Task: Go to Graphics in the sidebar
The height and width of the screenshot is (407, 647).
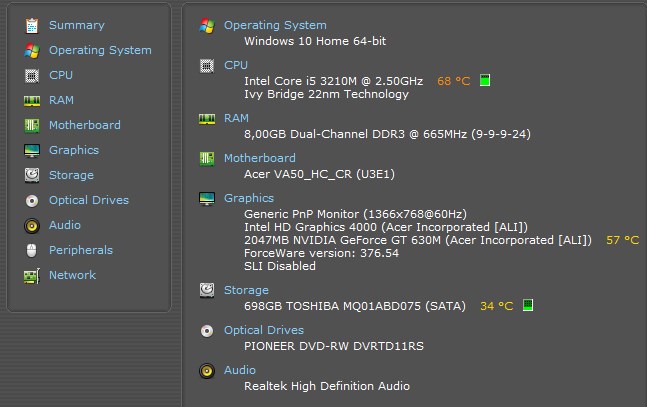Action: 74,150
